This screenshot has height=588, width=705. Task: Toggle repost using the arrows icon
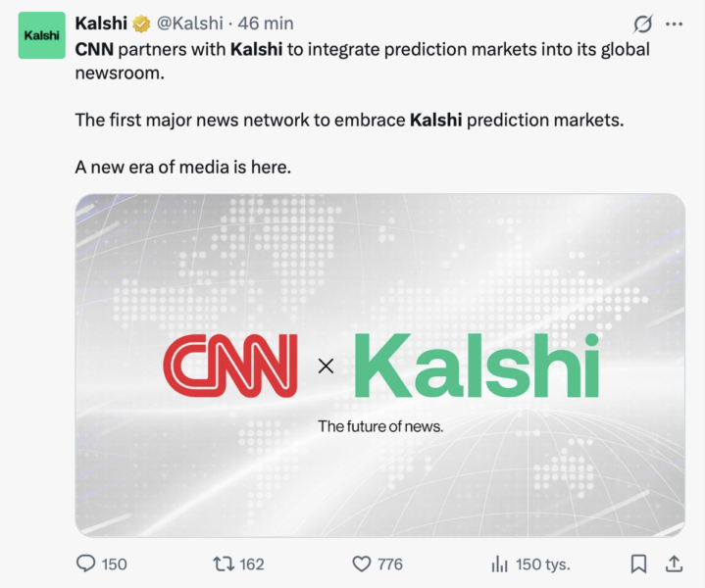point(223,563)
